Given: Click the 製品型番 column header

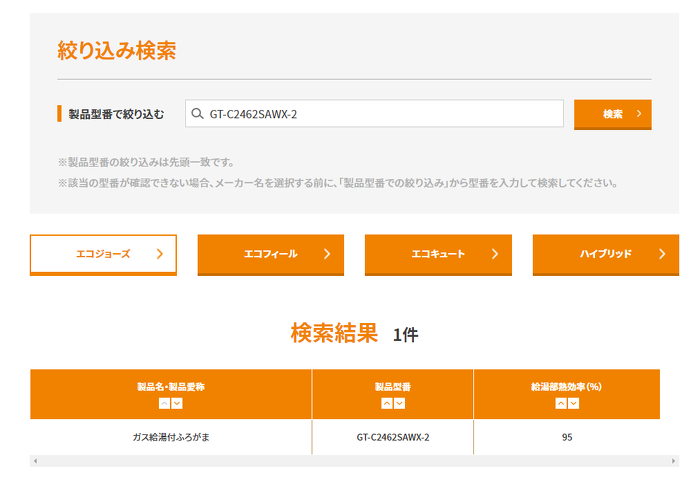Looking at the screenshot, I should click(x=392, y=386).
